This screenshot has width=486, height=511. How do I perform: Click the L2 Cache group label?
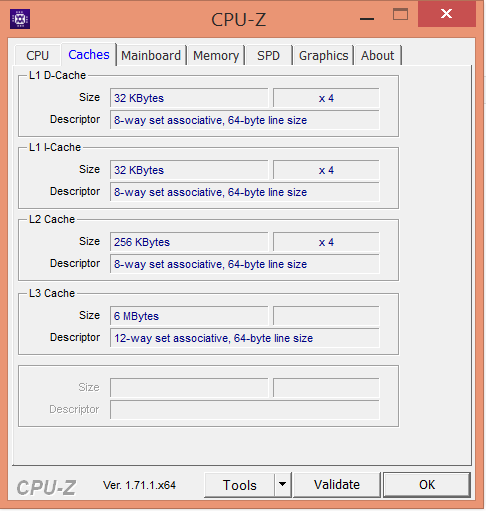52,219
